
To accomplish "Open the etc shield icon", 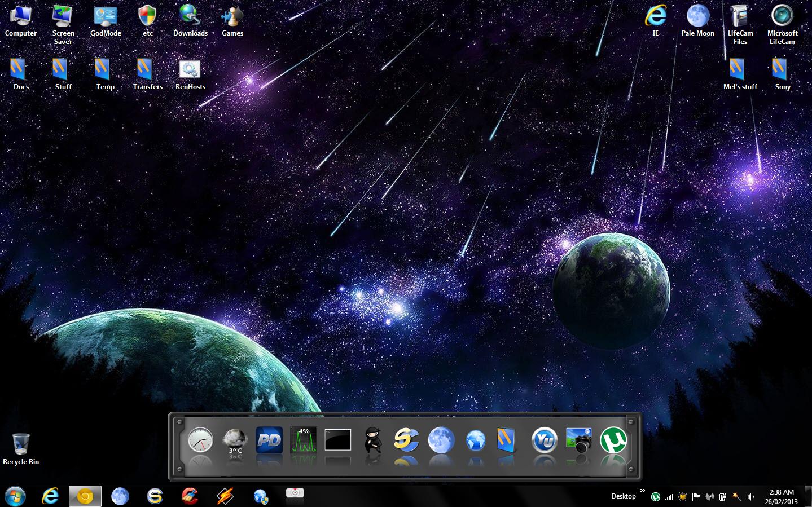I will (x=148, y=21).
